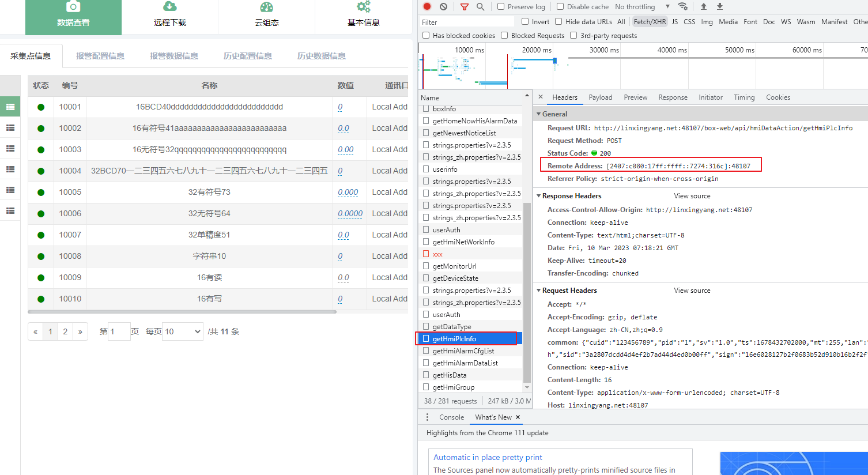Open the No throttling dropdown
The image size is (868, 475).
[x=642, y=7]
